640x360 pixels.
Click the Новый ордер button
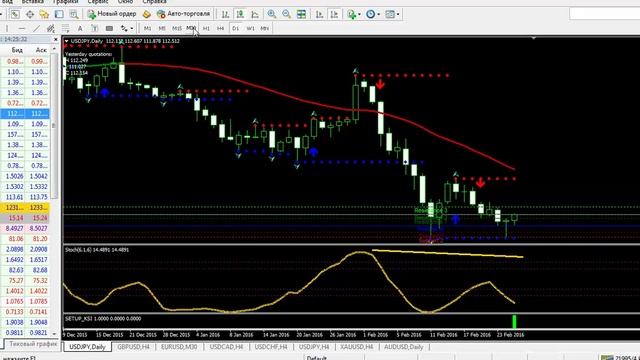point(111,14)
